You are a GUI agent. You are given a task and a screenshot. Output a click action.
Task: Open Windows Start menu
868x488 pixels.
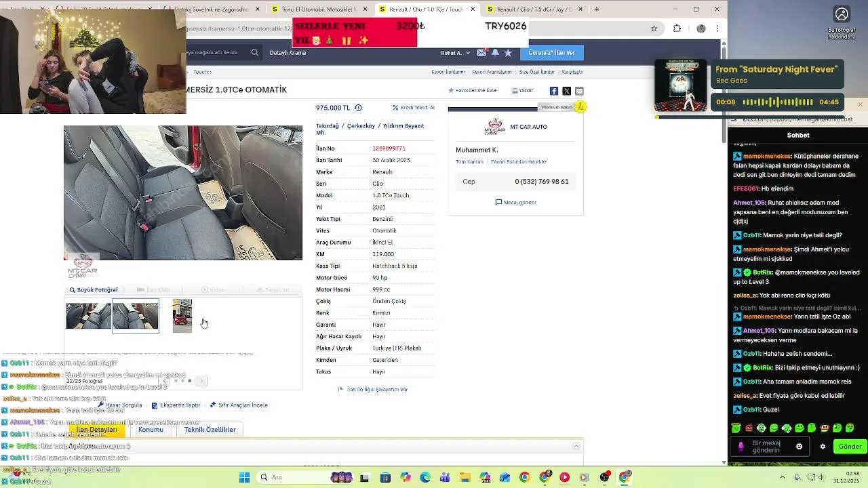[x=244, y=477]
